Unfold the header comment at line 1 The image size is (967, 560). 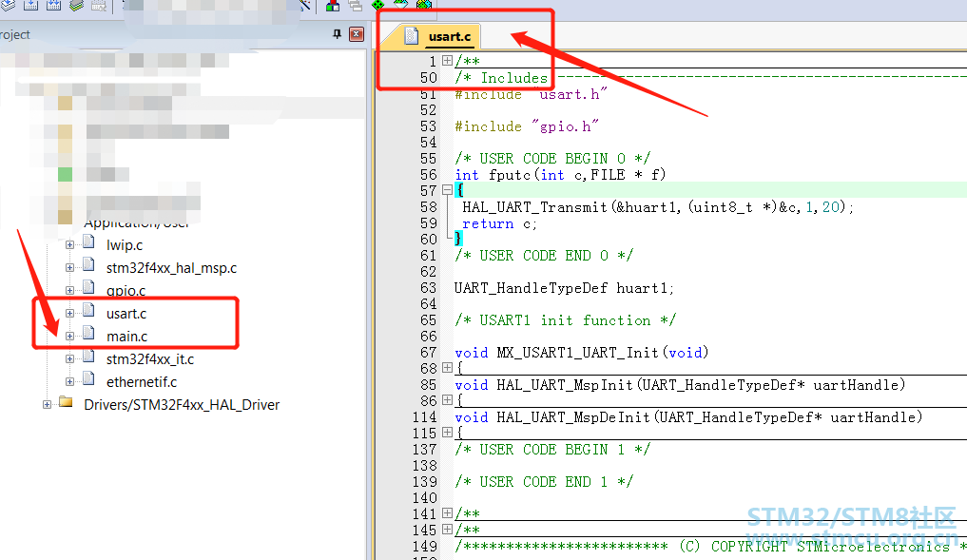pos(447,61)
